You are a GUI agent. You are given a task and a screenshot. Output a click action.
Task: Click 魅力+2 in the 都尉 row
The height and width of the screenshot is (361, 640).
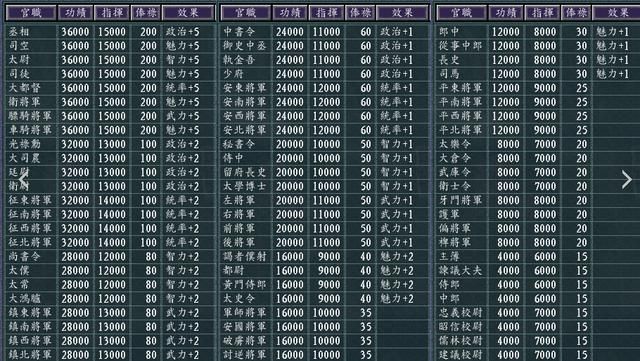click(397, 271)
